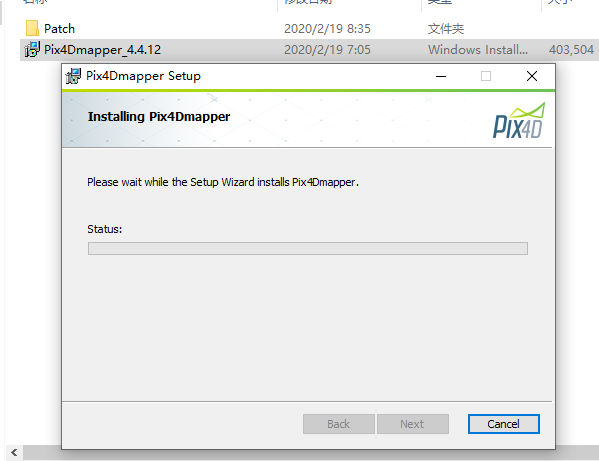Screen dimensions: 599x461
Task: Click the installation Status progress bar
Action: click(308, 249)
